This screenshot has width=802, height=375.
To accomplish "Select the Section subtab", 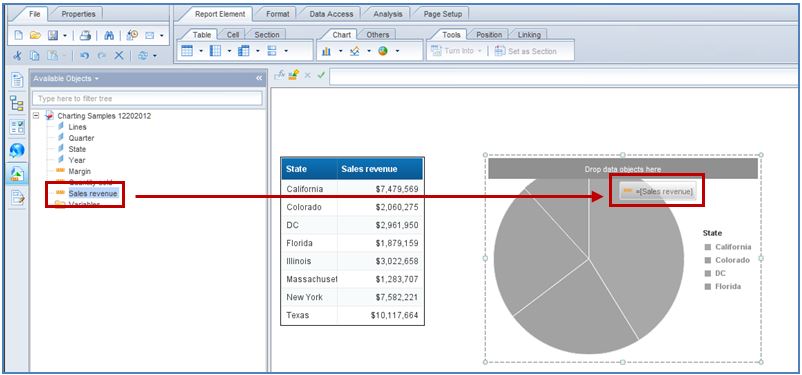I will 267,35.
